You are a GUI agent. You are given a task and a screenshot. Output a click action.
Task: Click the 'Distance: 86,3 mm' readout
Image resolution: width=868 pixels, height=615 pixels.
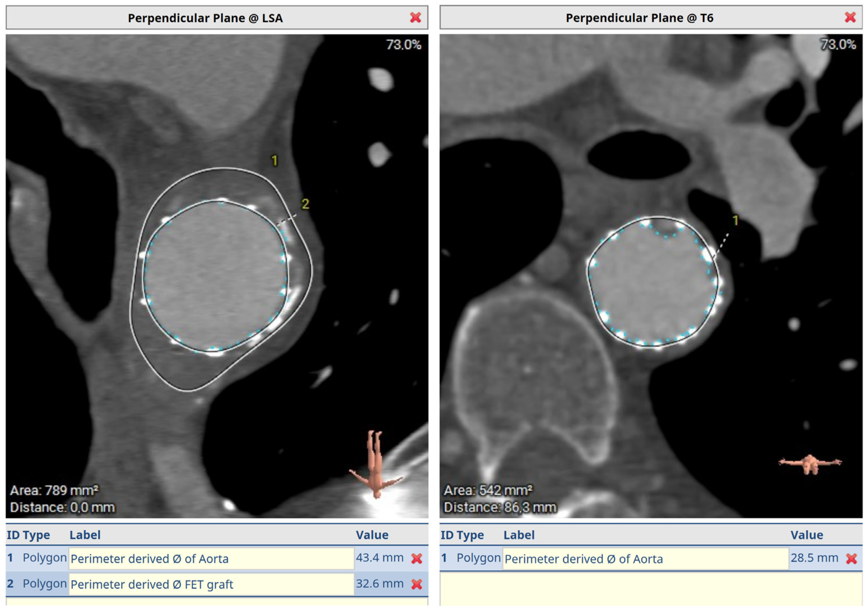coord(500,507)
